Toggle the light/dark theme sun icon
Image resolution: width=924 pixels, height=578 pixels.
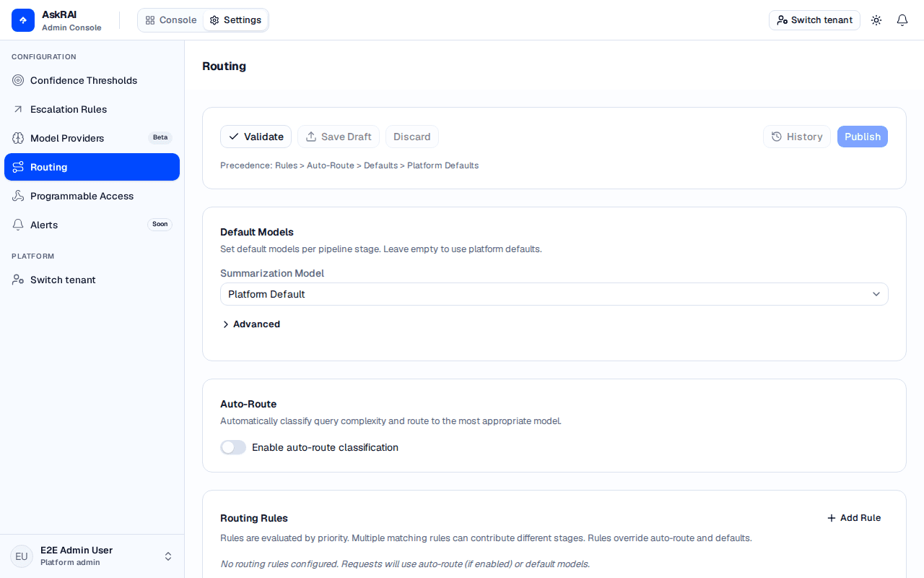pos(876,20)
